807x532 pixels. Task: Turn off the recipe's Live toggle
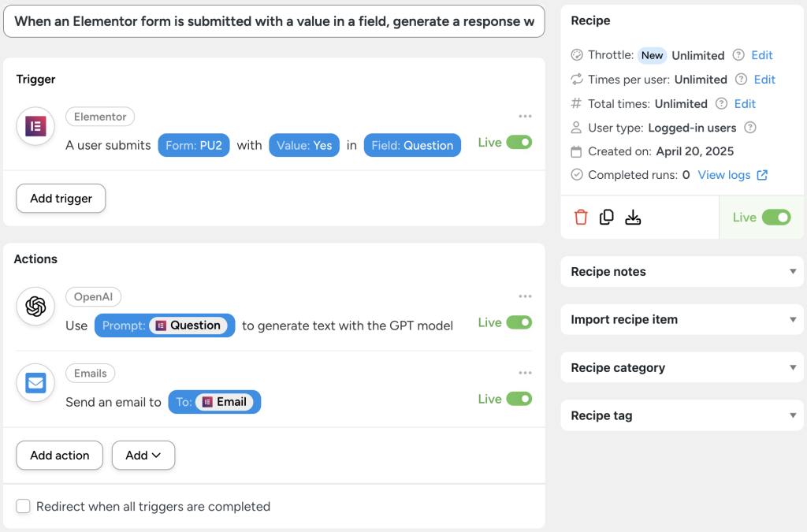tap(775, 217)
